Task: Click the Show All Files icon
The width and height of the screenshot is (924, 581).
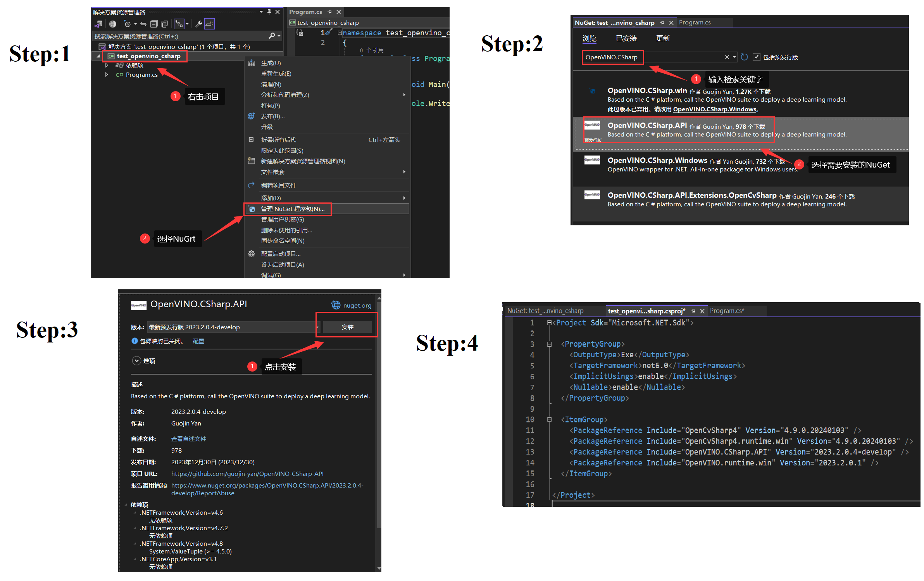Action: (164, 24)
